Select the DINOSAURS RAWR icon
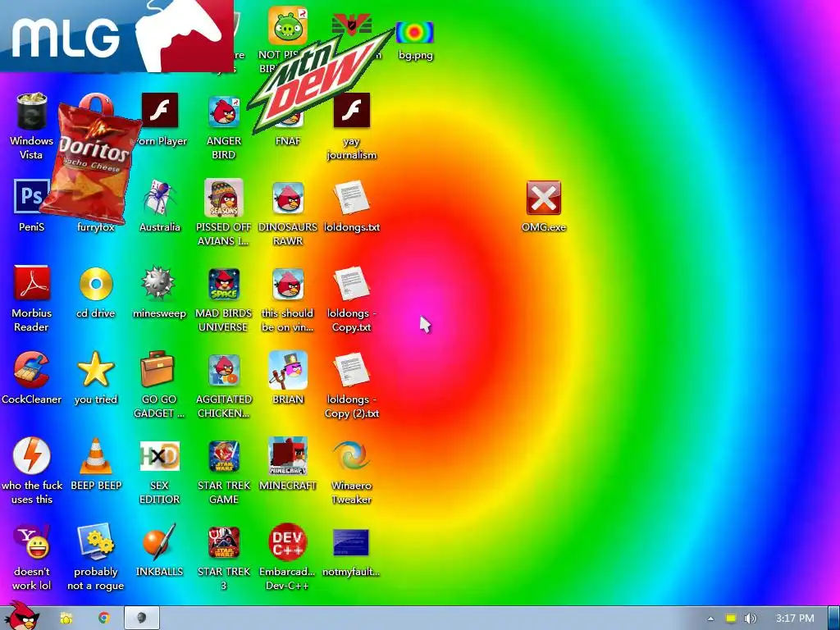The height and width of the screenshot is (630, 840). click(288, 198)
